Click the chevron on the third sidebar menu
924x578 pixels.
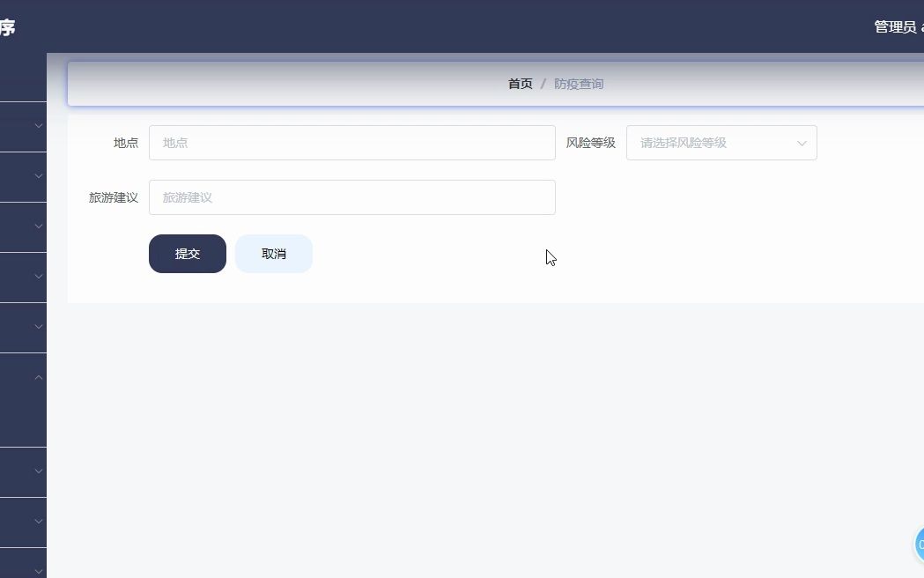37,226
